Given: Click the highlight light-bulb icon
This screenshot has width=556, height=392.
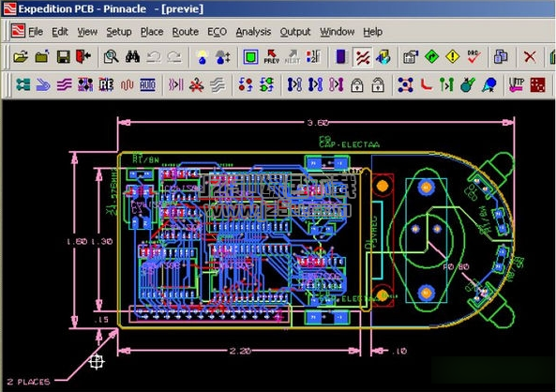Looking at the screenshot, I should pos(203,57).
